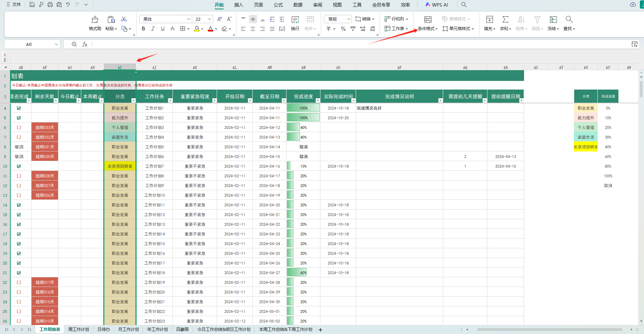The height and width of the screenshot is (334, 644).
Task: Click the 工作表 button
Action: pos(396,29)
